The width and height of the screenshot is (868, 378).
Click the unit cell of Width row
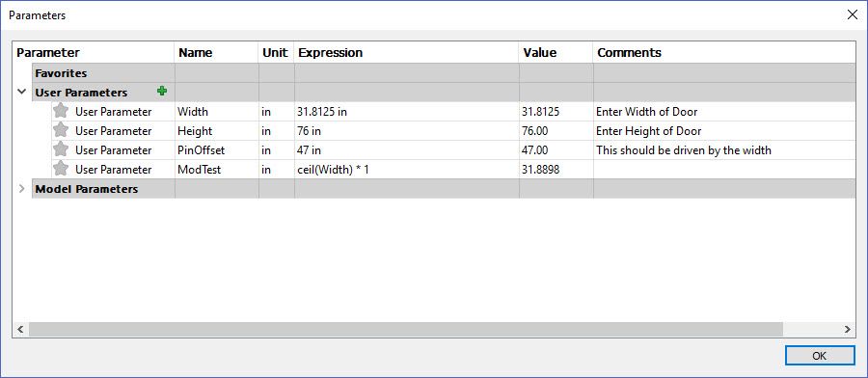click(276, 111)
